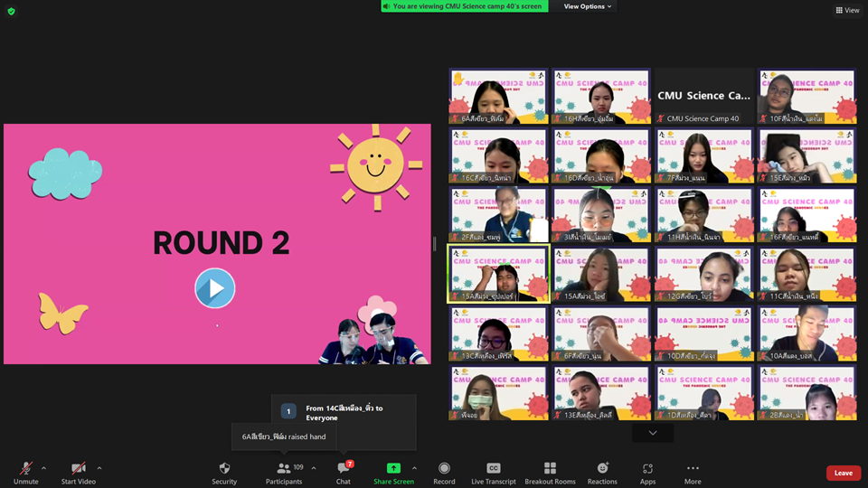Click the encryption shield icon at top-left
This screenshot has height=488, width=868.
pos(11,11)
